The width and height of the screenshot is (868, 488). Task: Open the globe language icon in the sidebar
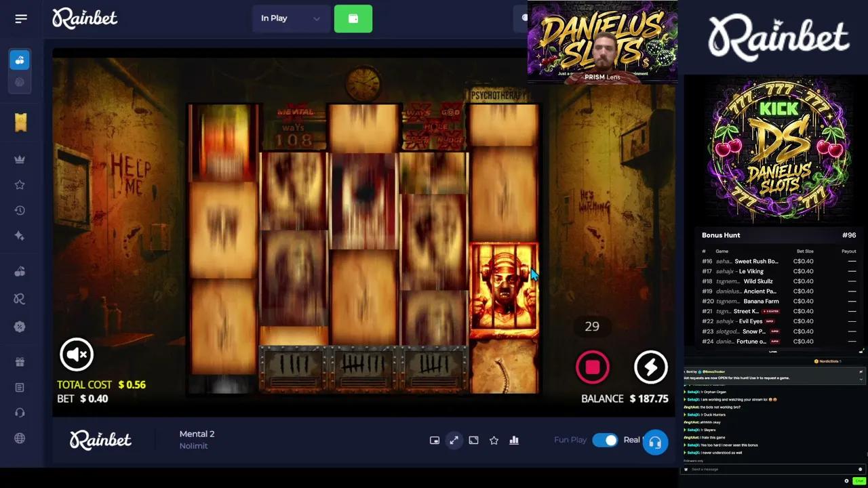20,439
